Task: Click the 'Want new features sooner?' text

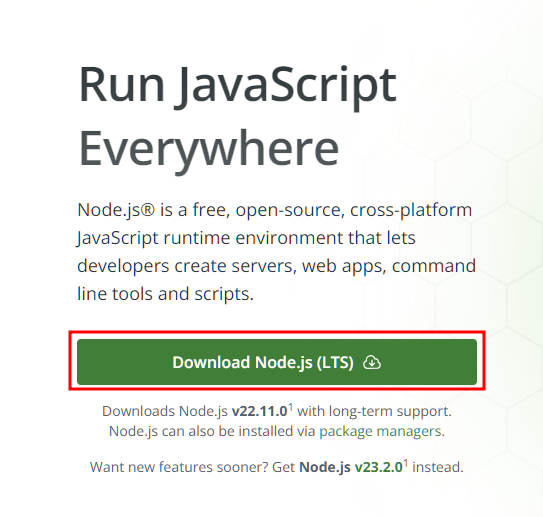Action: [179, 467]
